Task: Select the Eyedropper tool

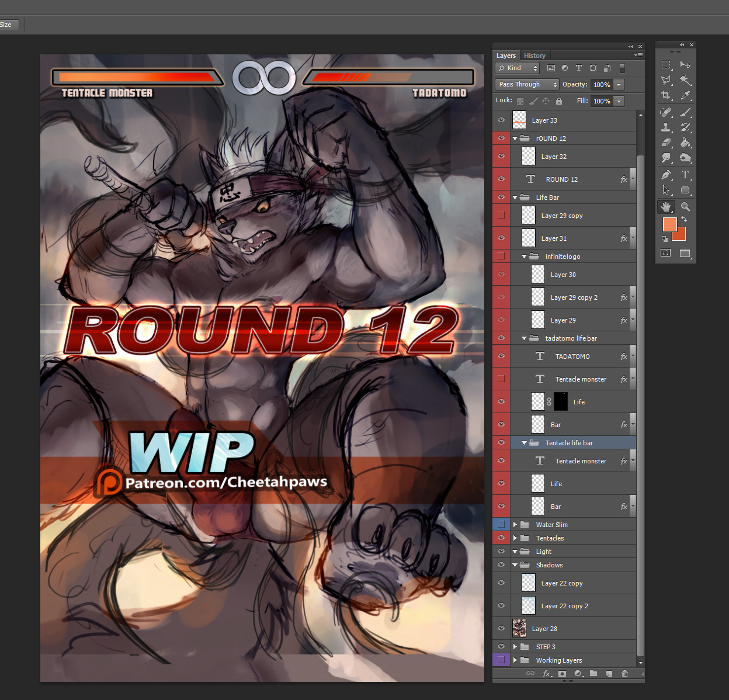Action: [x=685, y=95]
